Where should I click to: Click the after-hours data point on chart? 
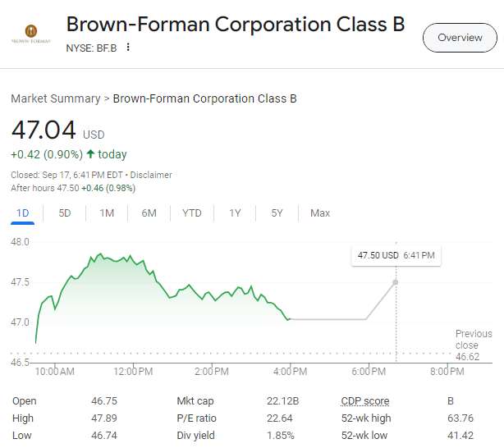396,282
